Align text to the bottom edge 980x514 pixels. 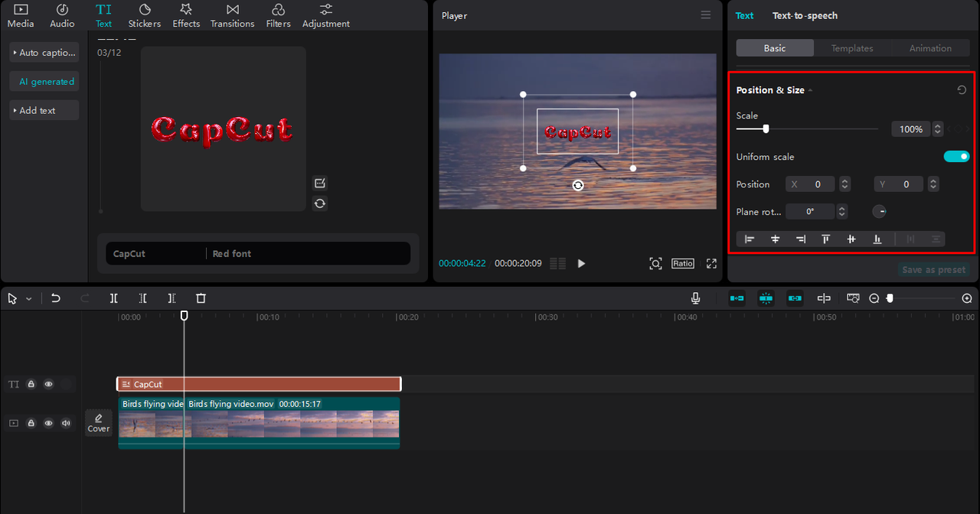pyautogui.click(x=877, y=239)
